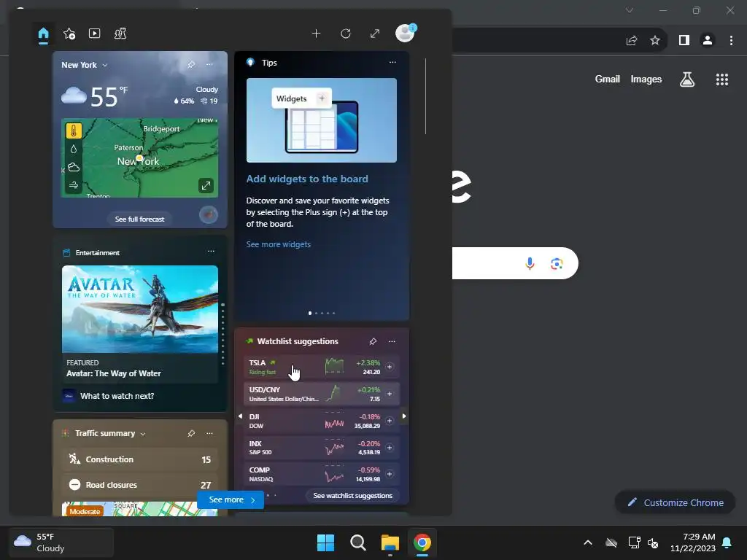Viewport: 747px width, 560px height.
Task: Click the widgets board scrollbar
Action: click(425, 97)
